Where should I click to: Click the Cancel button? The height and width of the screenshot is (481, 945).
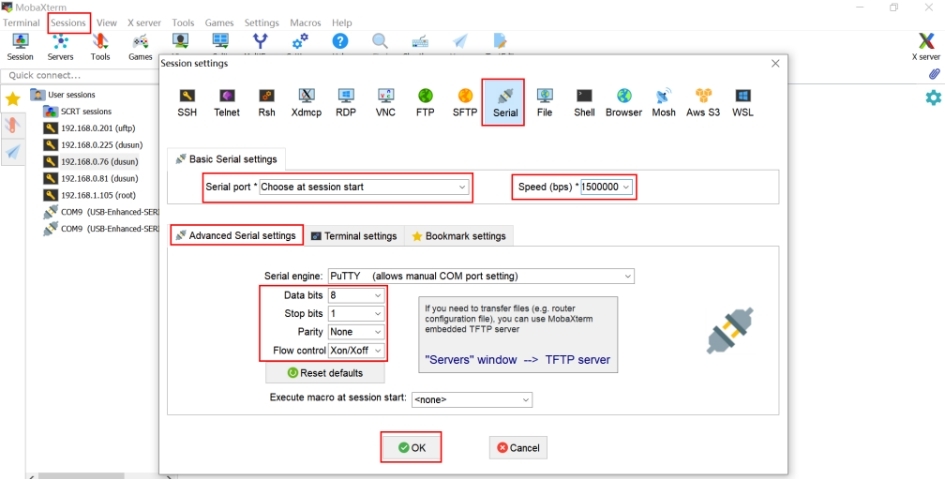[518, 448]
